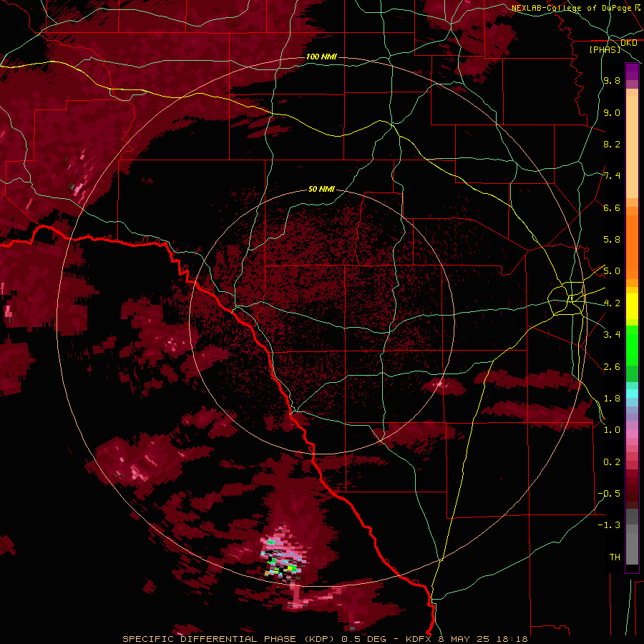
Task: Click the "-1.3" color scale value
Action: coord(609,525)
